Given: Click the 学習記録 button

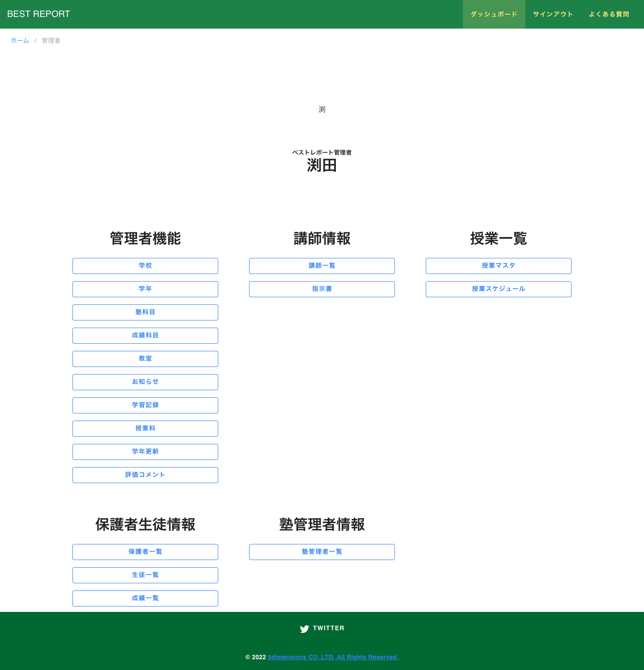Looking at the screenshot, I should point(145,405).
